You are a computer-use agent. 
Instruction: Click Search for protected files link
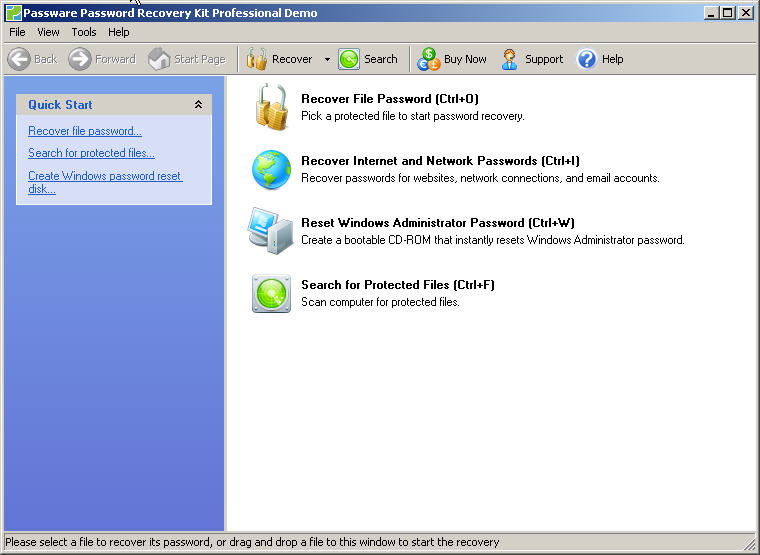click(x=91, y=153)
